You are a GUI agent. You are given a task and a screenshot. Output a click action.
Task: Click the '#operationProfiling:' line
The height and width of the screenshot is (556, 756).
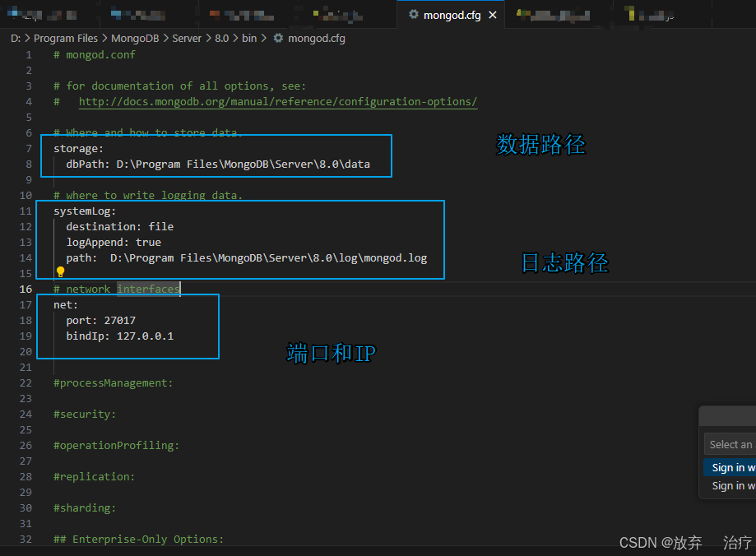[x=116, y=446]
